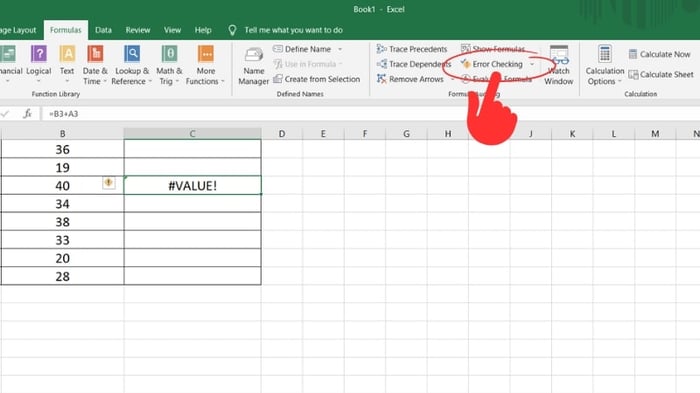Switch to the View tab
700x393 pixels.
[x=172, y=30]
